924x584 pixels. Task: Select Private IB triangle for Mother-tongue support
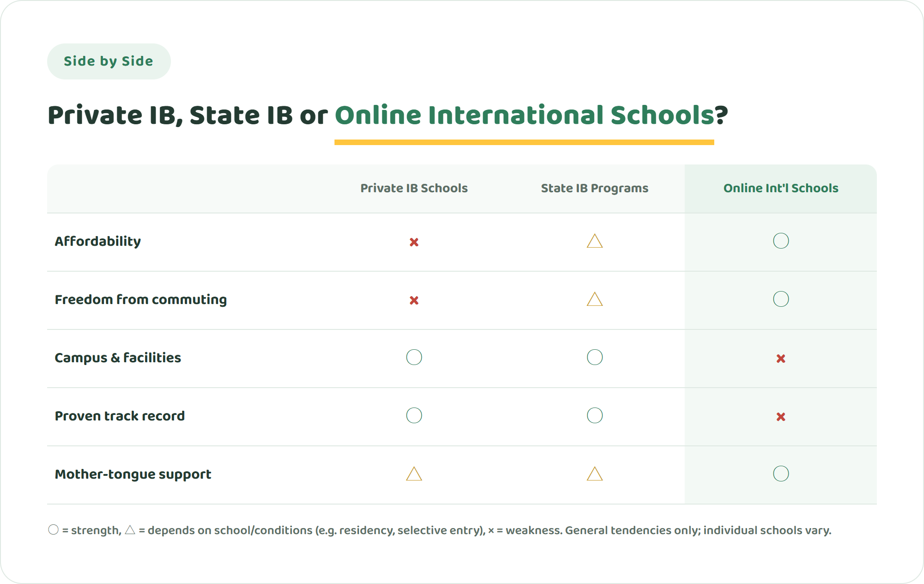(414, 474)
